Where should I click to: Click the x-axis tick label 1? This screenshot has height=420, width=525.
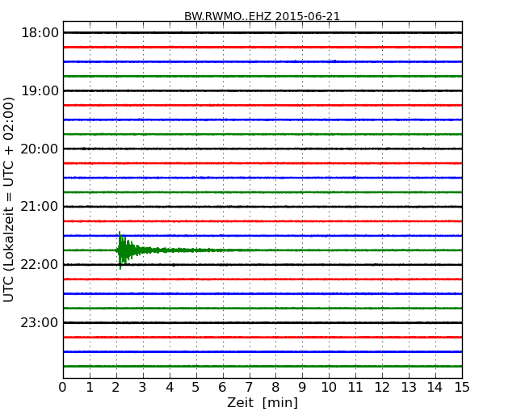click(90, 387)
